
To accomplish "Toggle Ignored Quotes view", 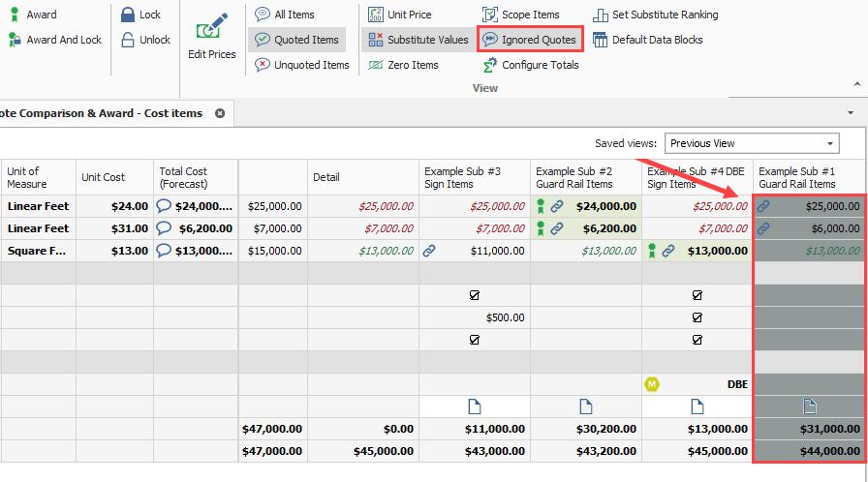I will click(x=530, y=40).
